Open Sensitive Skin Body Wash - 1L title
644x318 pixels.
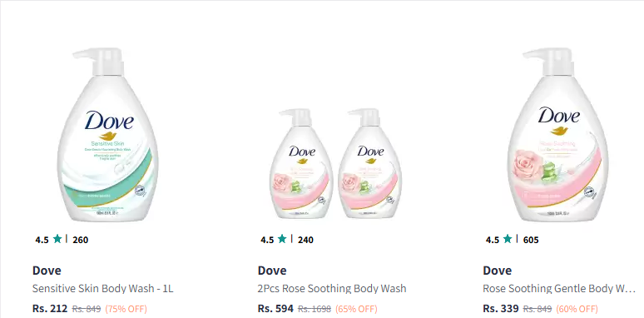[x=103, y=289]
